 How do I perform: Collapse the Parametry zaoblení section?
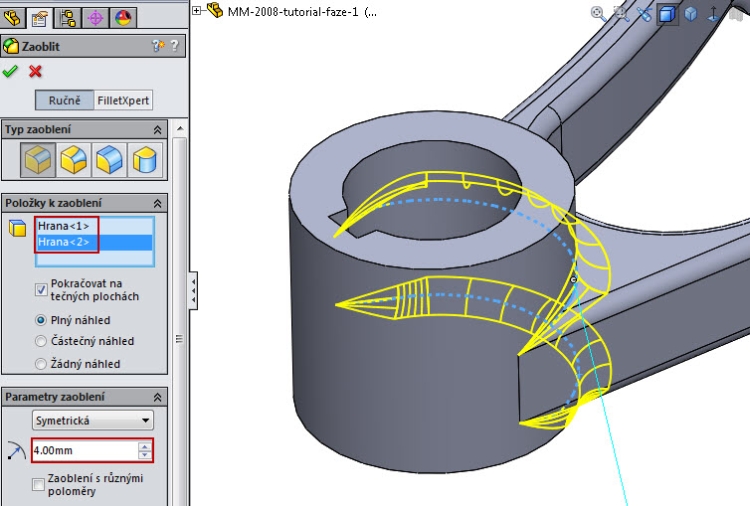tap(157, 397)
